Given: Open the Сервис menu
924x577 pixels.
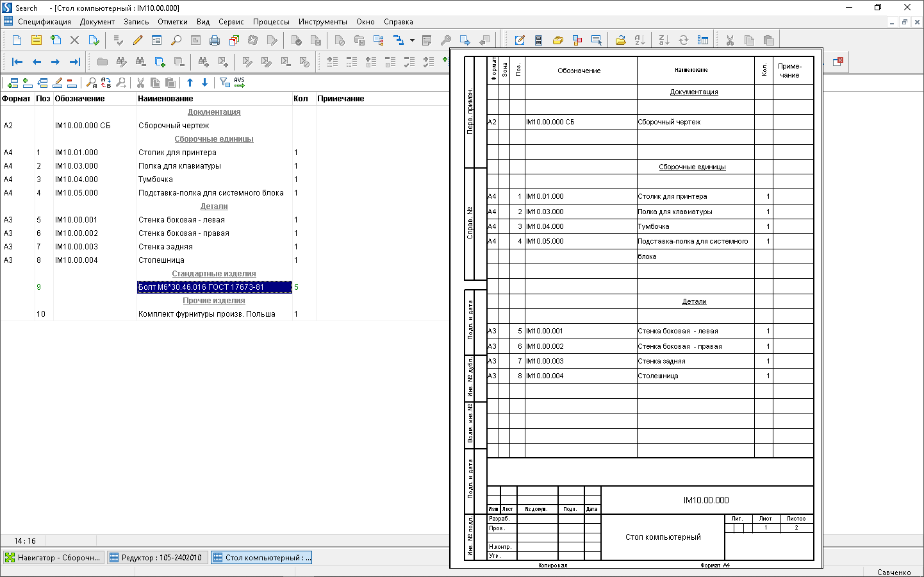Looking at the screenshot, I should point(231,22).
